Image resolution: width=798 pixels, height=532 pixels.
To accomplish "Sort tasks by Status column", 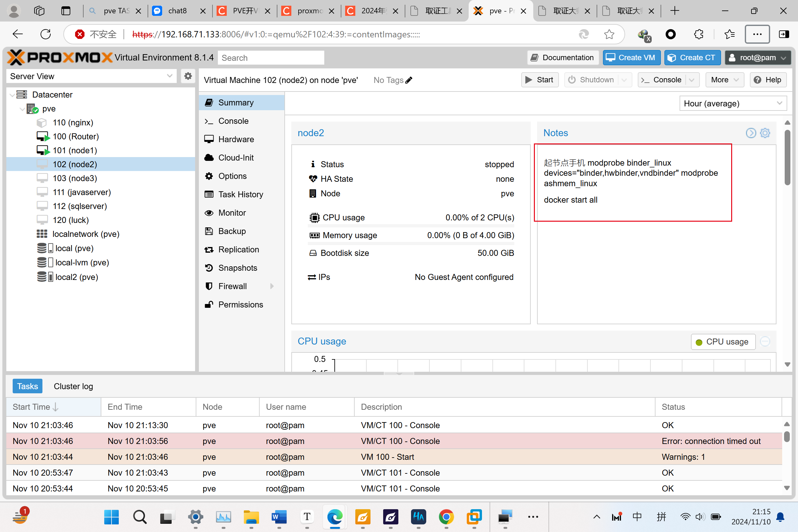I will 718,407.
